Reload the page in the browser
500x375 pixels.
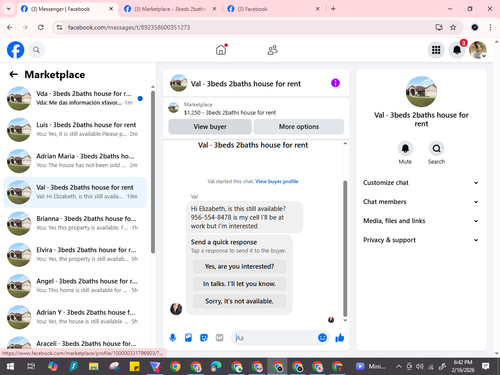[41, 27]
